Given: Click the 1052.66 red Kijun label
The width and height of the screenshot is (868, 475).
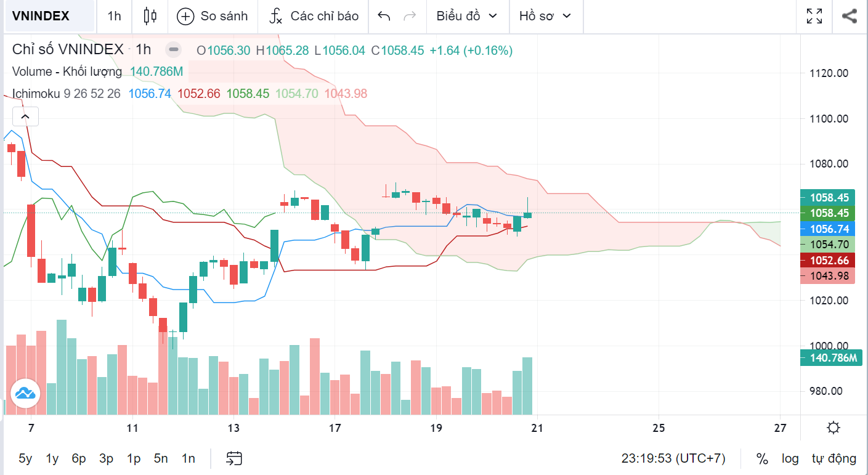Looking at the screenshot, I should (x=829, y=261).
